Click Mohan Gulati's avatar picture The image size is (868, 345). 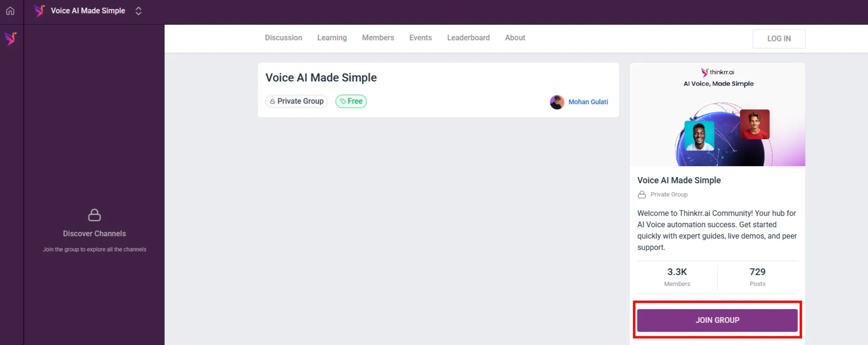click(557, 102)
